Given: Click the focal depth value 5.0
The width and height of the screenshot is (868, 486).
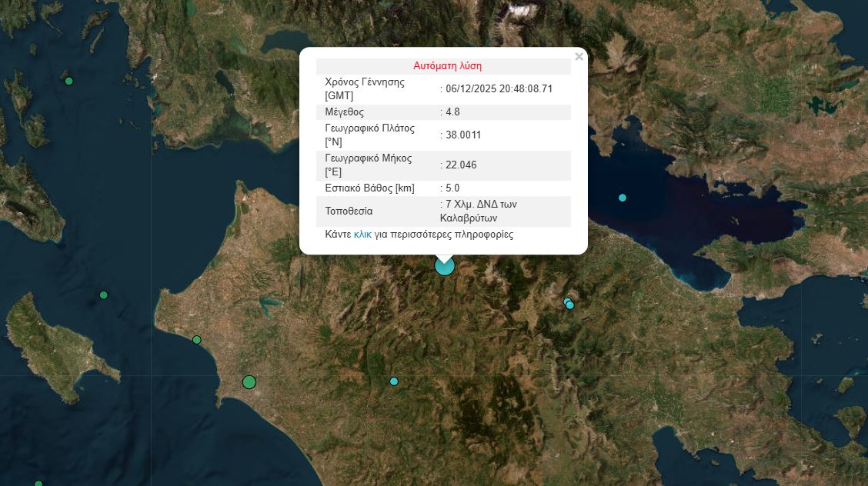Looking at the screenshot, I should point(452,188).
